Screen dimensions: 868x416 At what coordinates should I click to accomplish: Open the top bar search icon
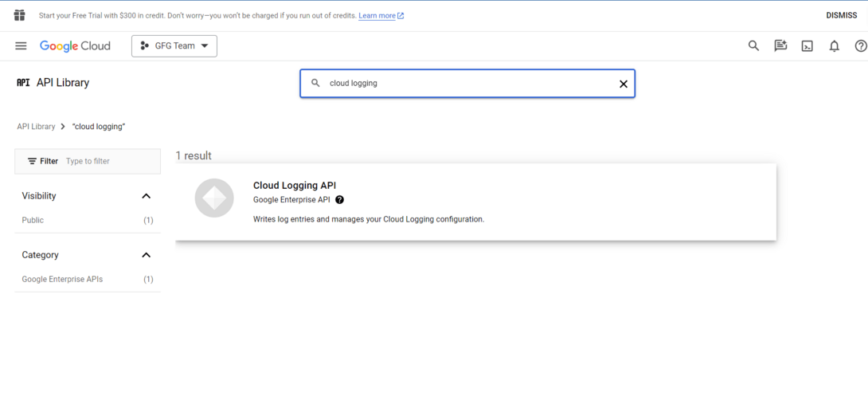[x=753, y=46]
